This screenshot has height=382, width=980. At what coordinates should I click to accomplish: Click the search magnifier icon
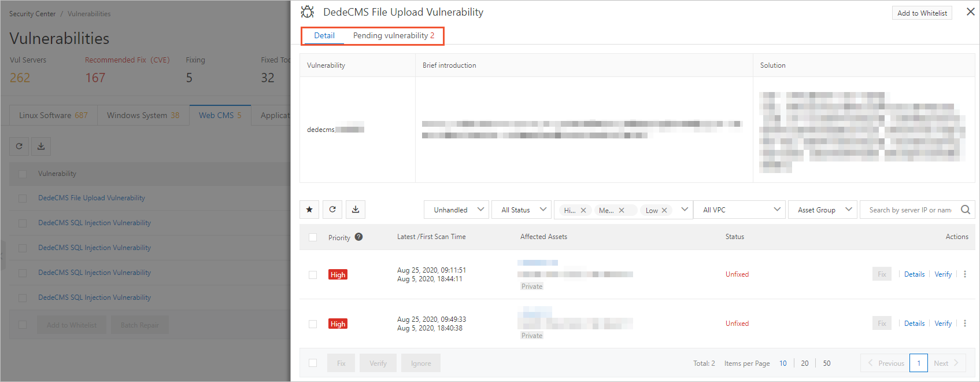click(x=965, y=210)
